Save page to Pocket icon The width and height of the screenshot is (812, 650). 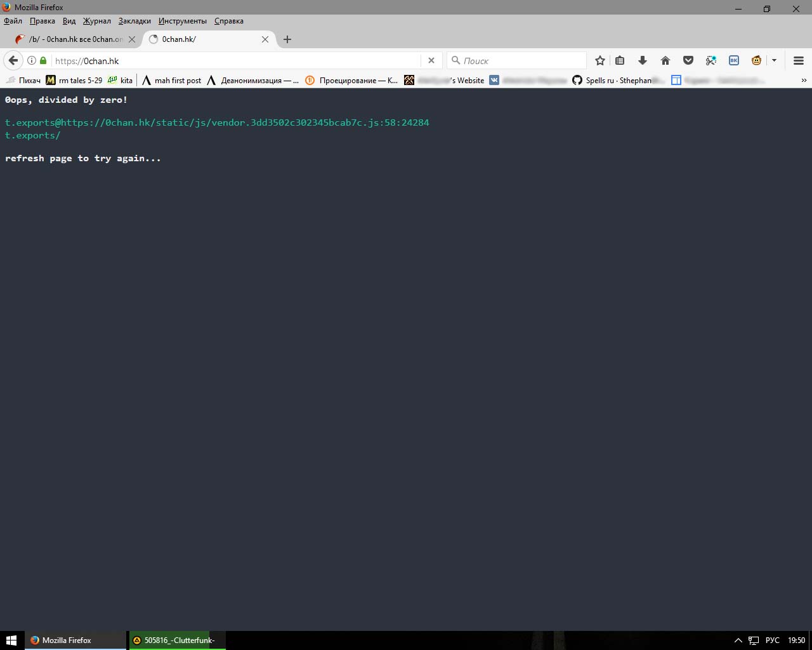tap(688, 61)
